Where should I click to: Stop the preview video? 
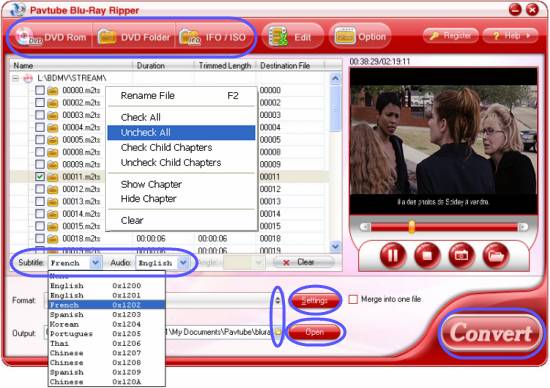coord(427,256)
